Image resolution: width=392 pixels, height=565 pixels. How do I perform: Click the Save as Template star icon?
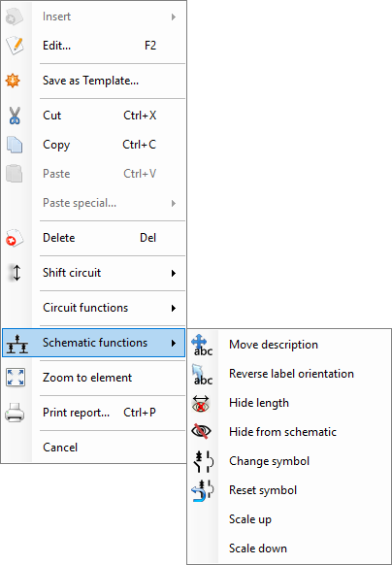[x=13, y=81]
